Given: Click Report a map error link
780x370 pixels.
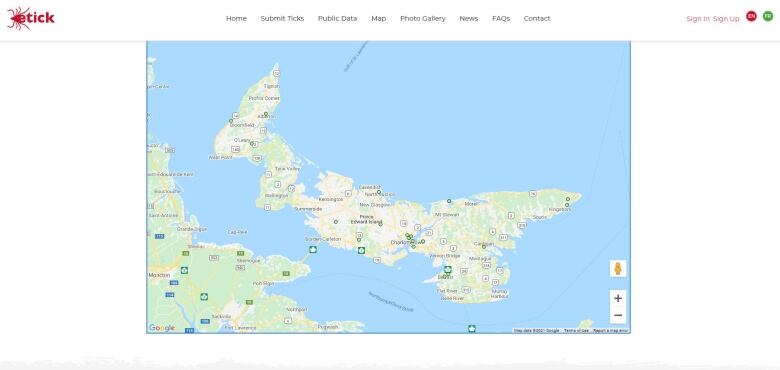Looking at the screenshot, I should (x=610, y=331).
